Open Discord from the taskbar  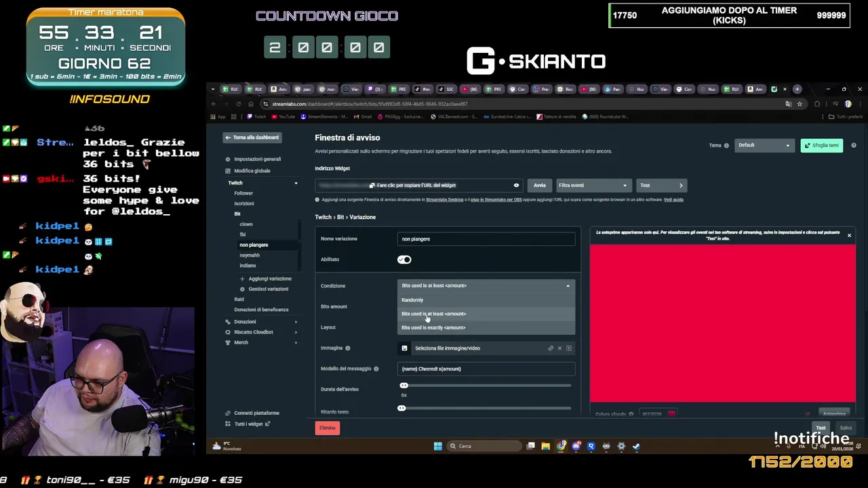[576, 446]
